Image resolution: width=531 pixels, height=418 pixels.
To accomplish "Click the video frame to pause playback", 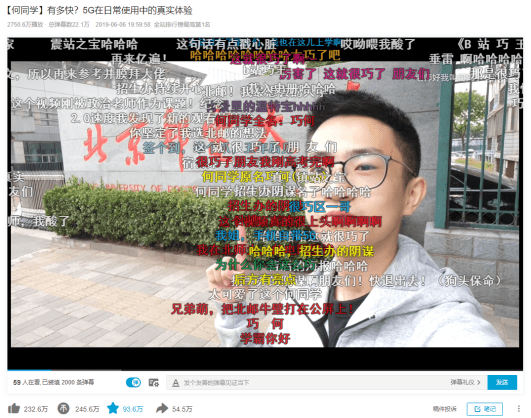I will [265, 203].
